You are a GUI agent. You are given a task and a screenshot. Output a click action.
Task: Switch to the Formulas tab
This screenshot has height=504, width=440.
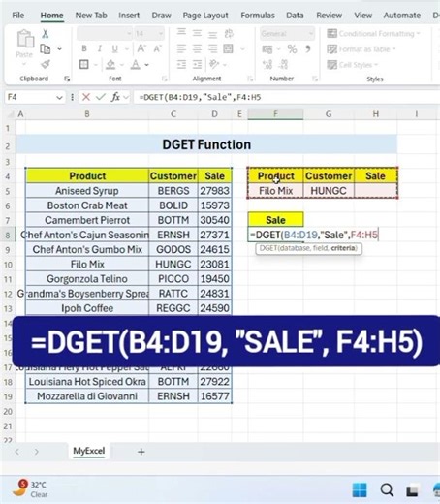258,16
